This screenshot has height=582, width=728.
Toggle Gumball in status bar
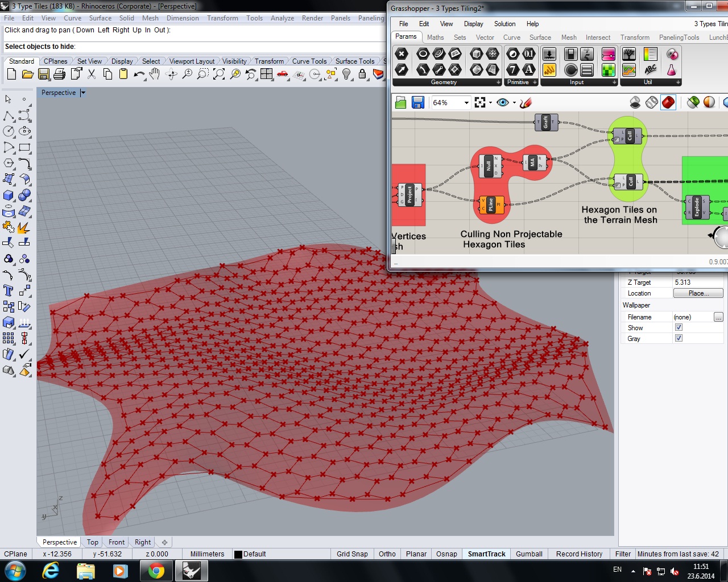click(x=529, y=554)
